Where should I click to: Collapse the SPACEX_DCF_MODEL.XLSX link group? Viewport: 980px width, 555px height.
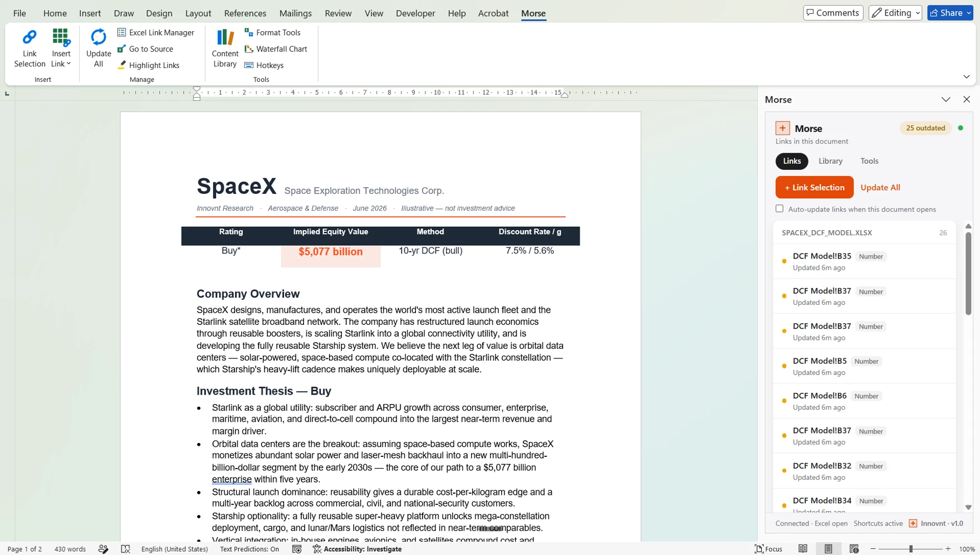click(x=864, y=233)
